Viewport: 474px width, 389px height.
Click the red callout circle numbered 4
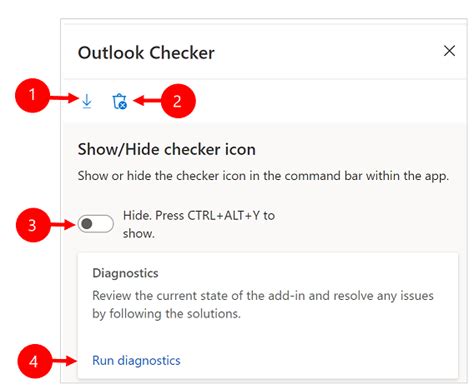pos(34,361)
